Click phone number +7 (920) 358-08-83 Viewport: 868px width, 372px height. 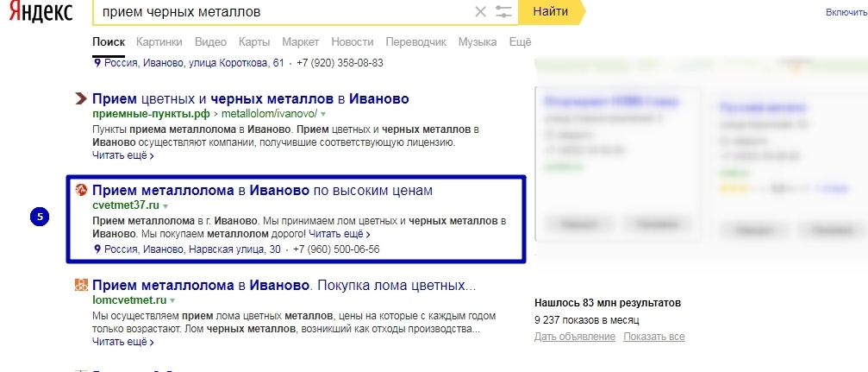coord(340,63)
